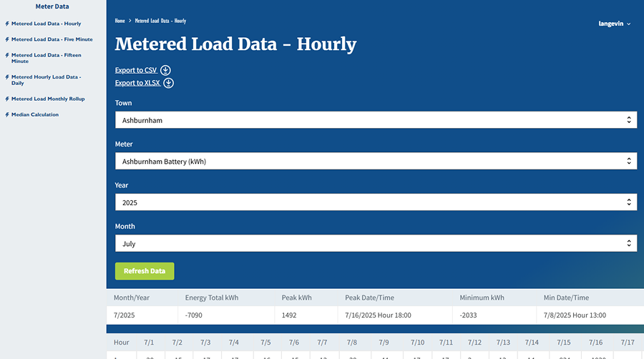This screenshot has height=359, width=644.
Task: Expand the langevin user account menu
Action: [x=615, y=24]
